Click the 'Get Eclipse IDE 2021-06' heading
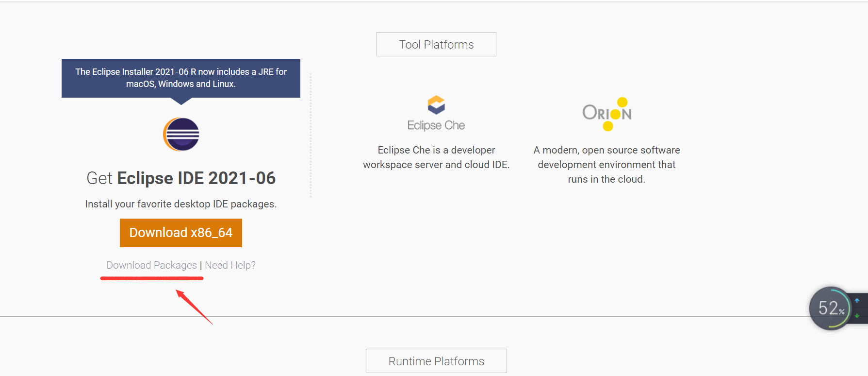Screen dimensions: 868x376 point(181,178)
